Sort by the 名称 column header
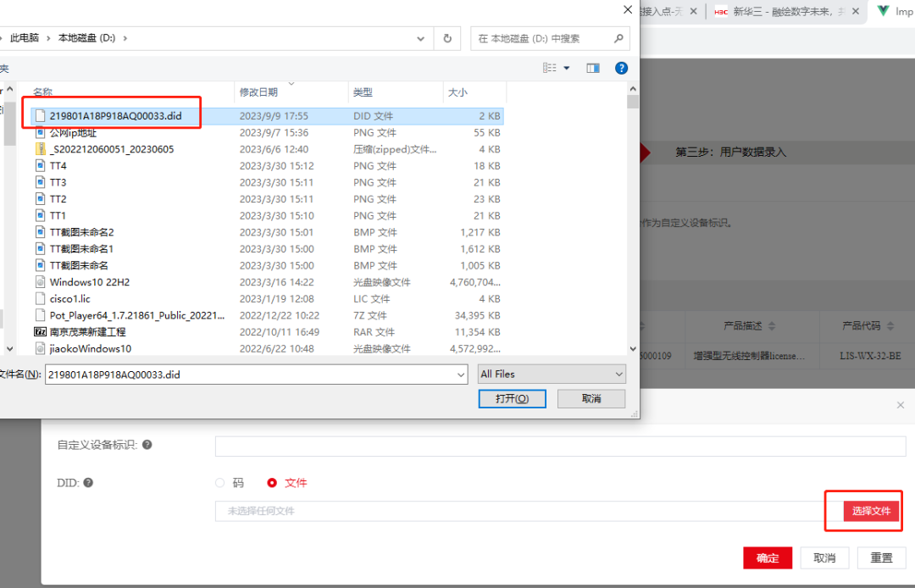The image size is (915, 588). [x=42, y=92]
